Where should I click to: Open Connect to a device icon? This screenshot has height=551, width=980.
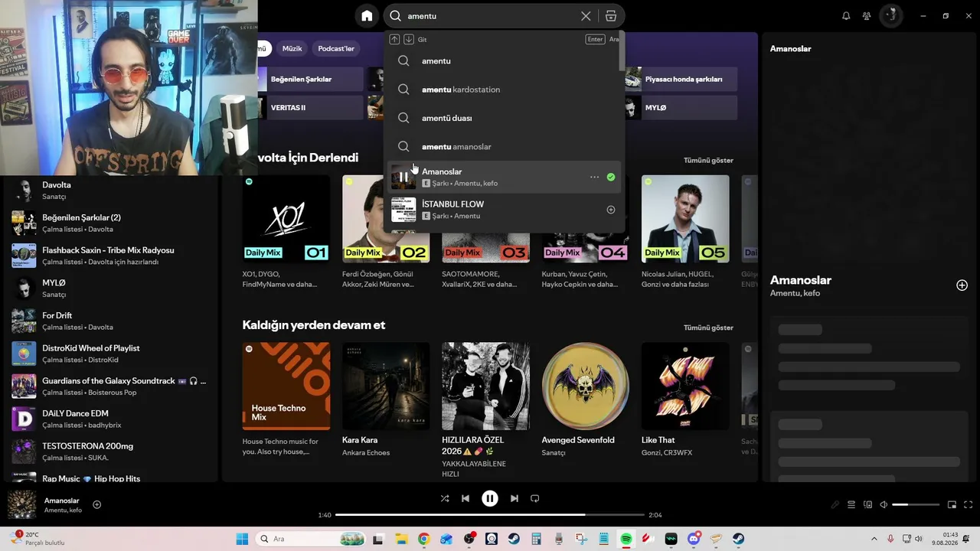[x=867, y=505]
